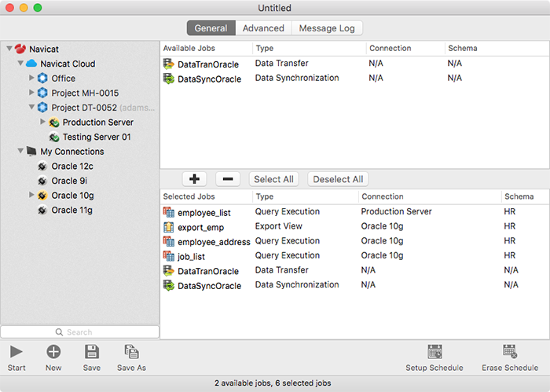This screenshot has height=392, width=550.
Task: Switch to the General tab
Action: point(211,28)
